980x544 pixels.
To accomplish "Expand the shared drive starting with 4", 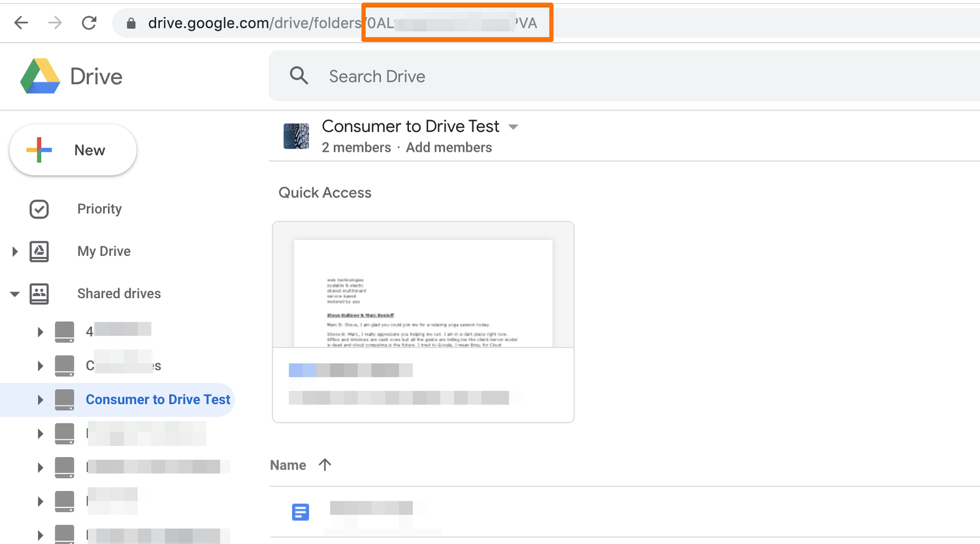I will pyautogui.click(x=40, y=331).
